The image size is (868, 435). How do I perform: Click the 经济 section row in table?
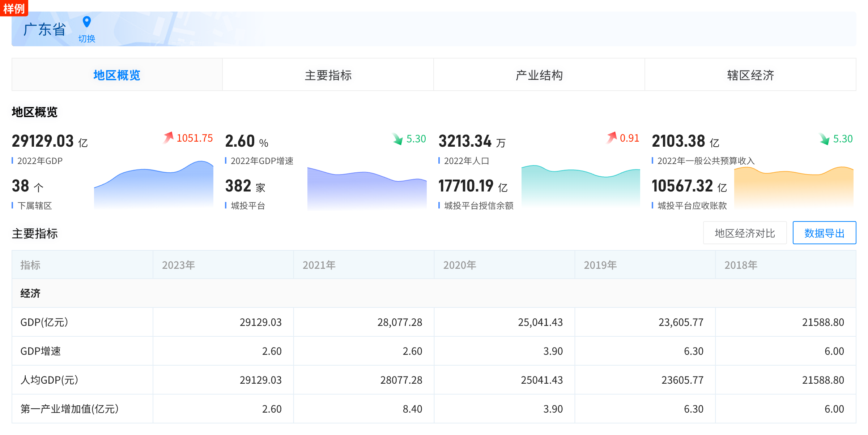tap(30, 293)
